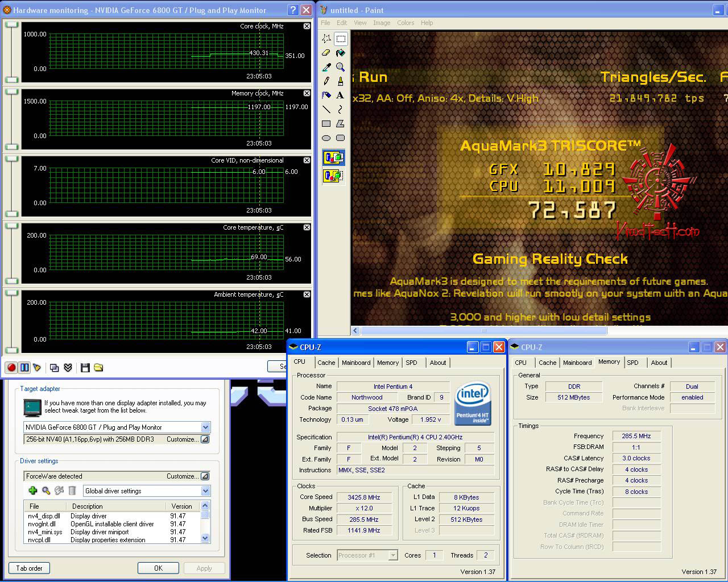Select the Airbrush spray can tool
The height and width of the screenshot is (582, 728).
pos(326,95)
